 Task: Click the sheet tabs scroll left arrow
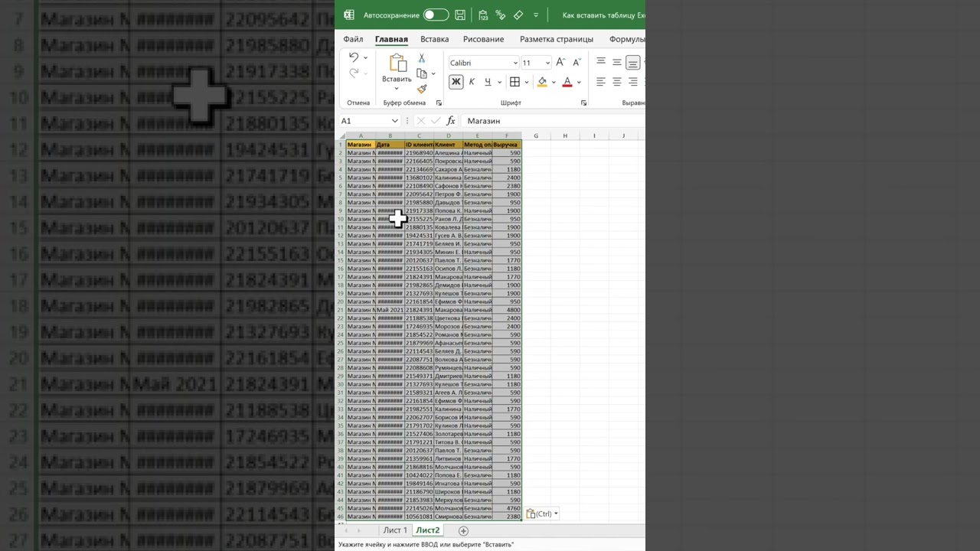point(346,530)
